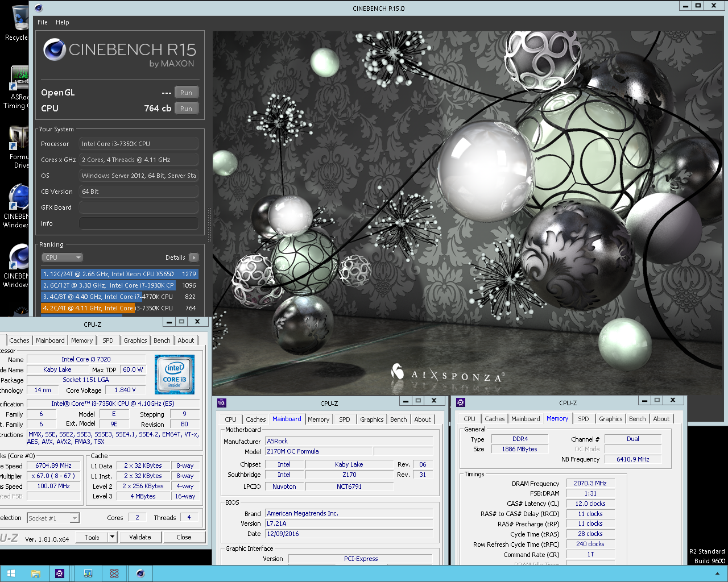
Task: Click the red atom-shaped taskbar icon
Action: (x=114, y=573)
